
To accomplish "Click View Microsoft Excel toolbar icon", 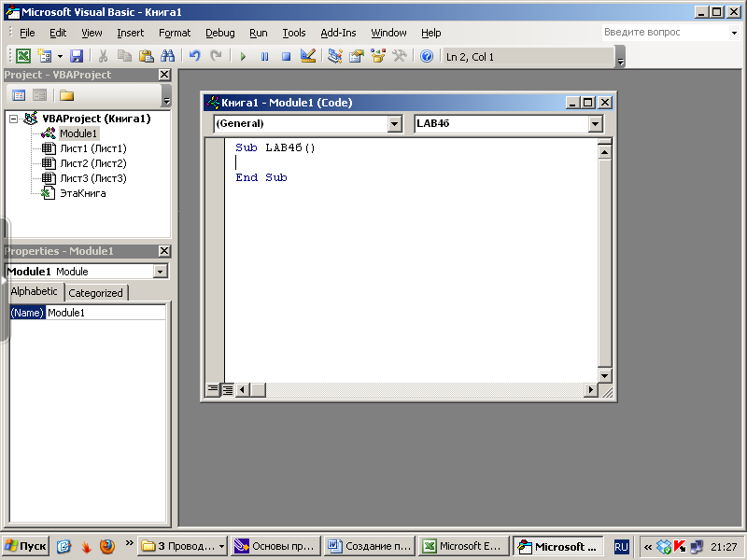I will pos(22,56).
